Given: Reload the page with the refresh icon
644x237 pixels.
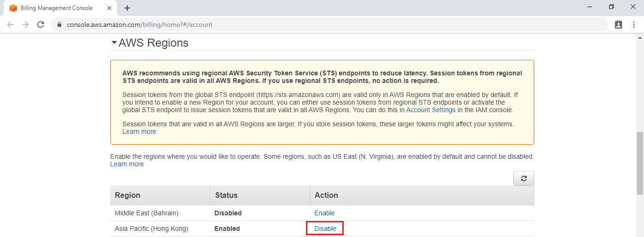Looking at the screenshot, I should click(x=41, y=25).
